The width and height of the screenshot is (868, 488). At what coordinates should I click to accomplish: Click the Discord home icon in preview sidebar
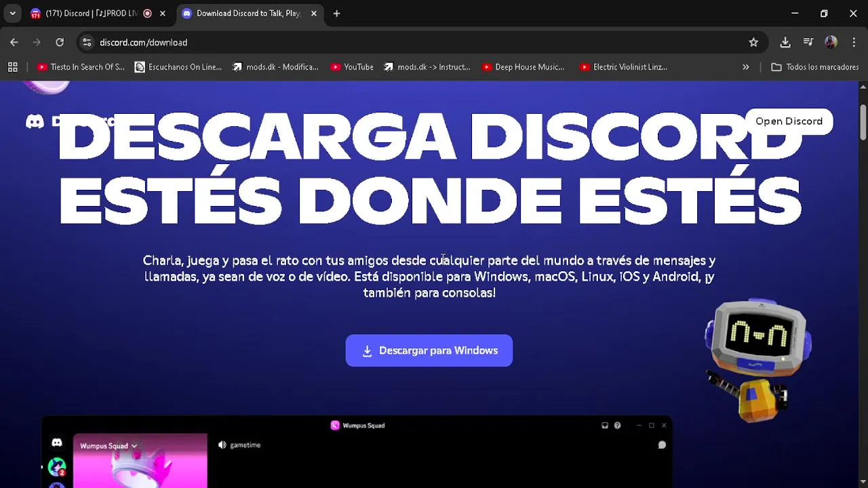[x=57, y=443]
